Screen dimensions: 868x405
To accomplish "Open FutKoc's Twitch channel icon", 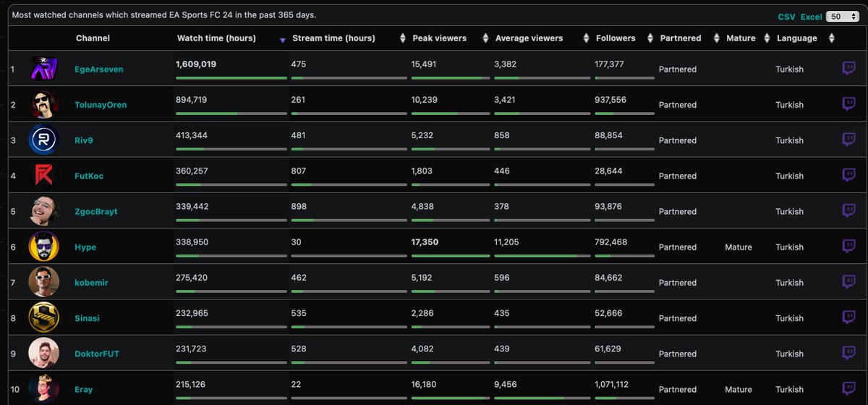I will (x=849, y=175).
